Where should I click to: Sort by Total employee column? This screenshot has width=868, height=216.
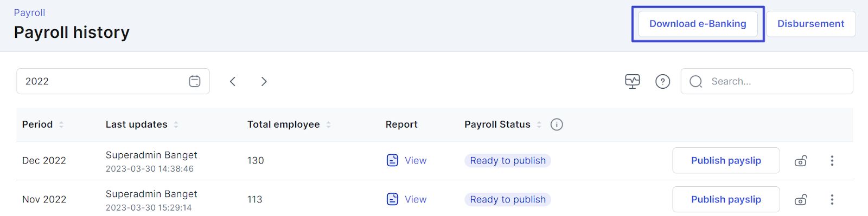click(328, 125)
